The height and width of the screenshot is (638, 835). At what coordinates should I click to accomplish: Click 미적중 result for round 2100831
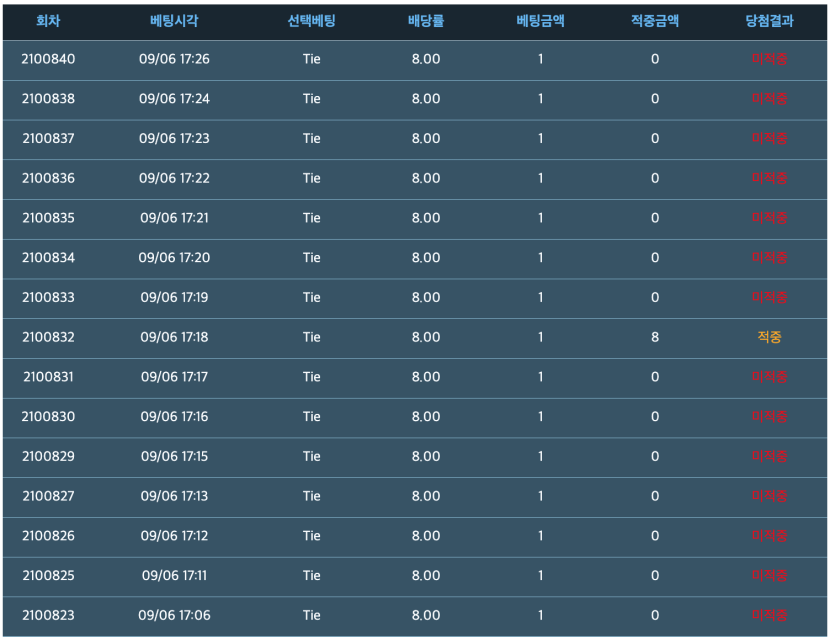click(x=769, y=377)
